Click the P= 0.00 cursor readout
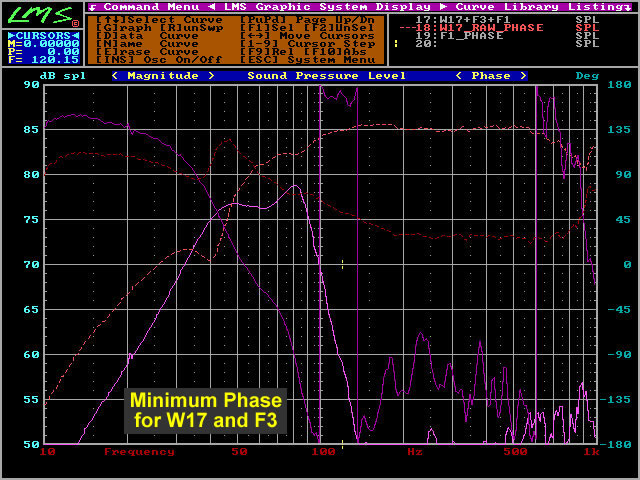Viewport: 640px width, 480px height. pos(43,52)
